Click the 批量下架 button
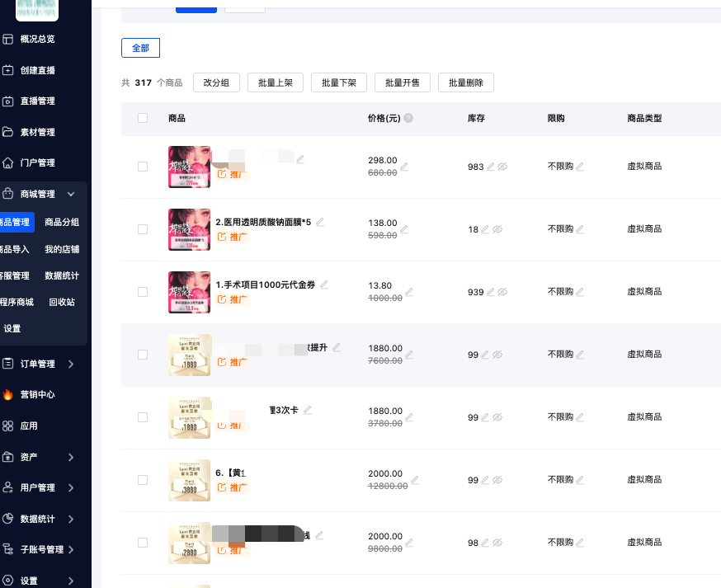 (339, 82)
